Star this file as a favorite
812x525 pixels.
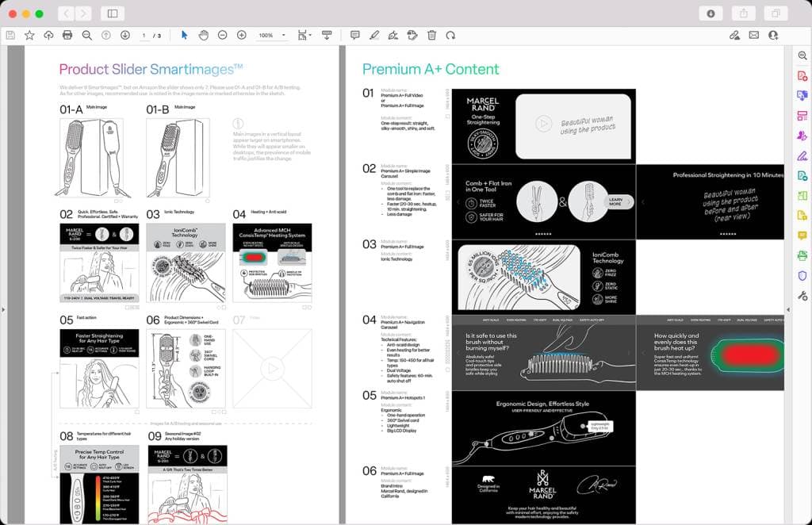point(29,35)
